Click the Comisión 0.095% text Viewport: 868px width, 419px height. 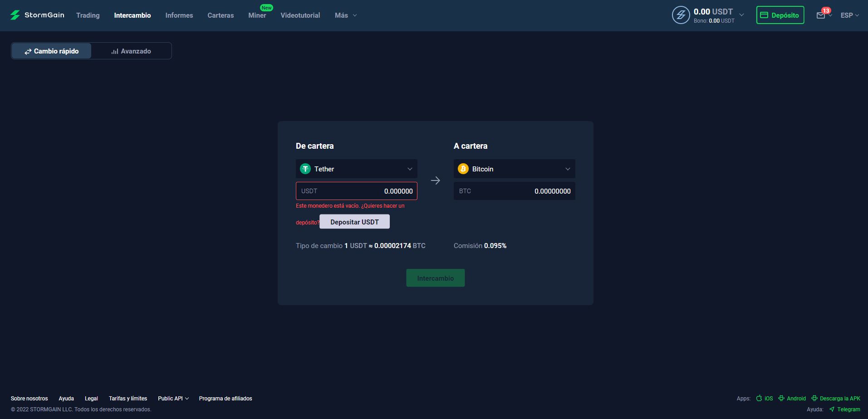[480, 245]
